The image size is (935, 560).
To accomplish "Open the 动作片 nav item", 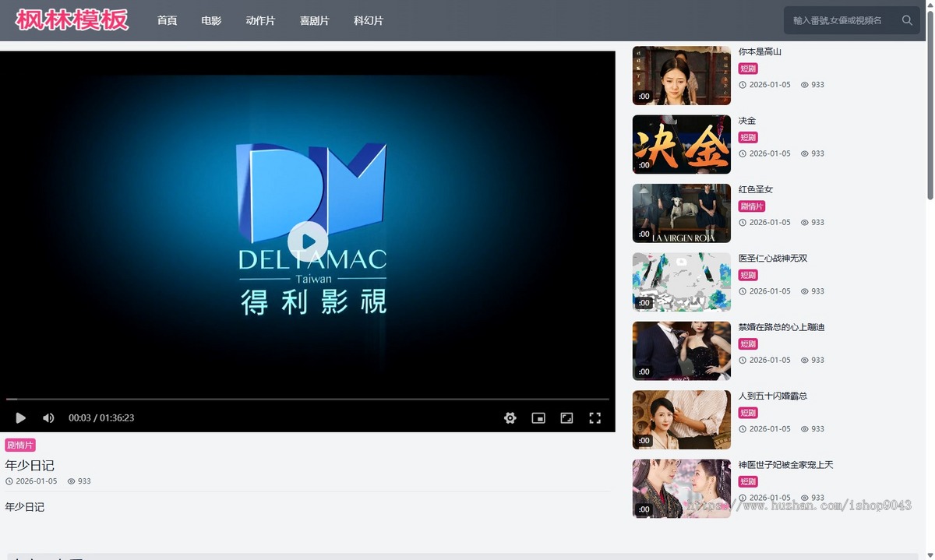I will [260, 20].
